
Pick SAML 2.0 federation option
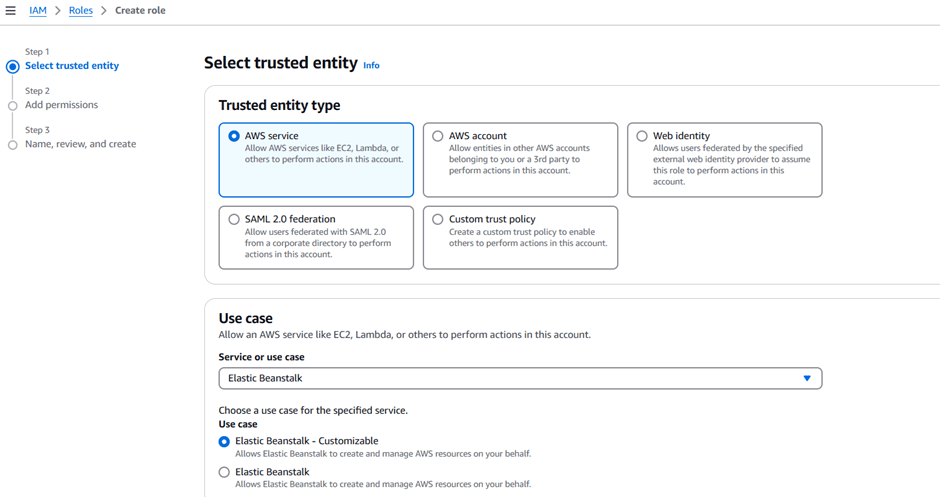click(x=234, y=219)
